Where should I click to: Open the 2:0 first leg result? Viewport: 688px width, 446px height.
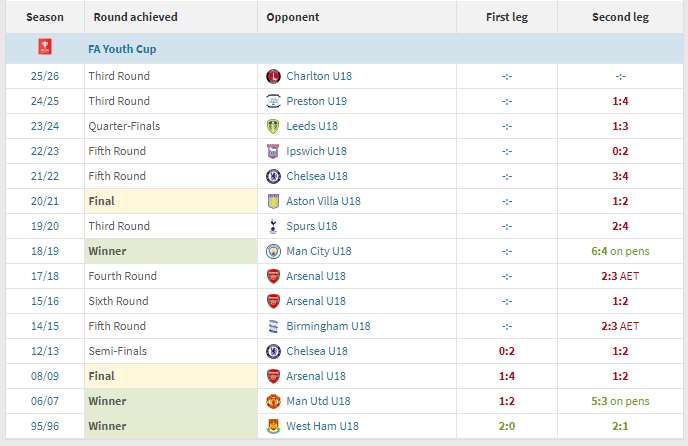pyautogui.click(x=507, y=426)
